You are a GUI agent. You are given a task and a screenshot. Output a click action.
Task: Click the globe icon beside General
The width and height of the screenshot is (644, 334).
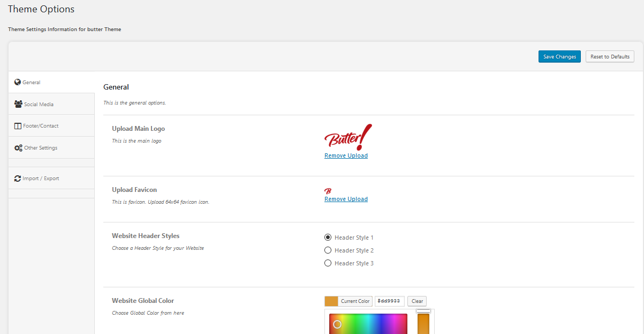click(x=18, y=83)
